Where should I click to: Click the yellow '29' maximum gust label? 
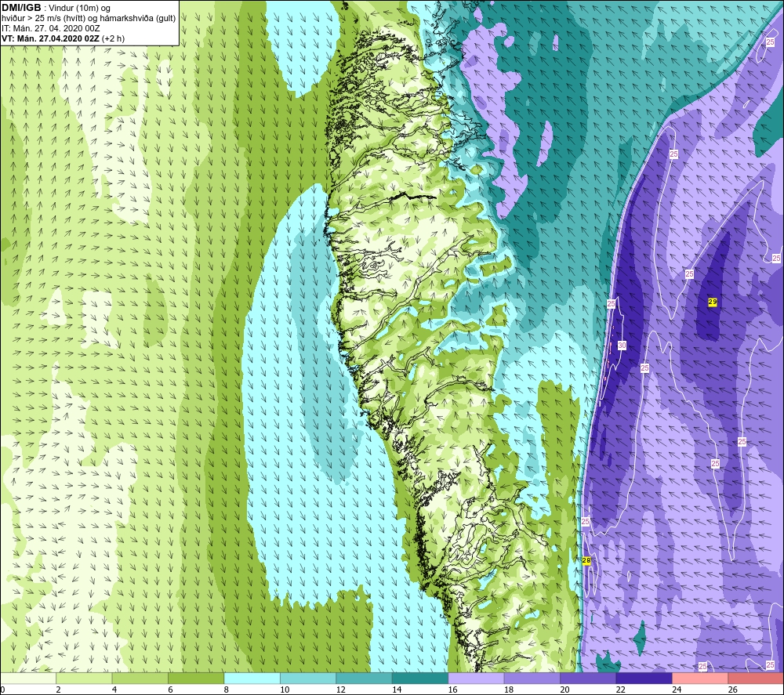pos(713,302)
